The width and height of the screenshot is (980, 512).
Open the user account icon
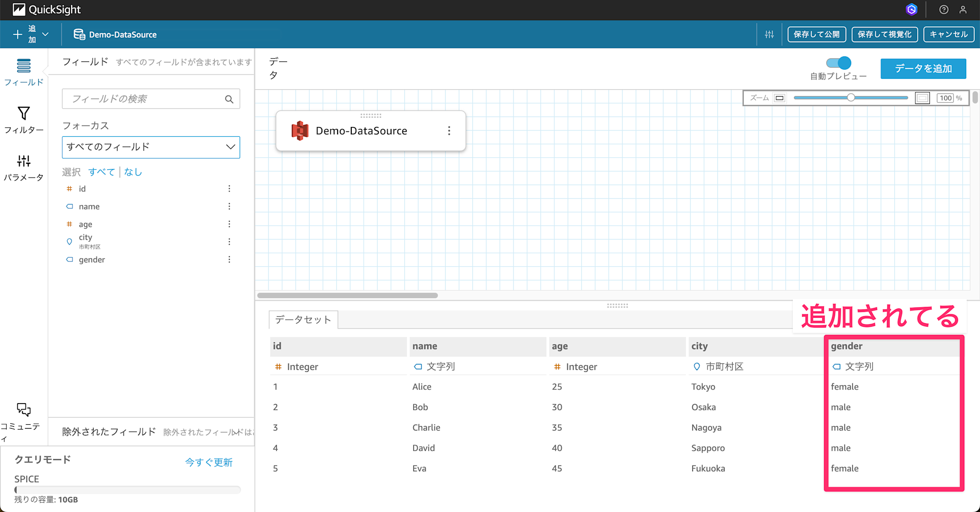click(963, 9)
